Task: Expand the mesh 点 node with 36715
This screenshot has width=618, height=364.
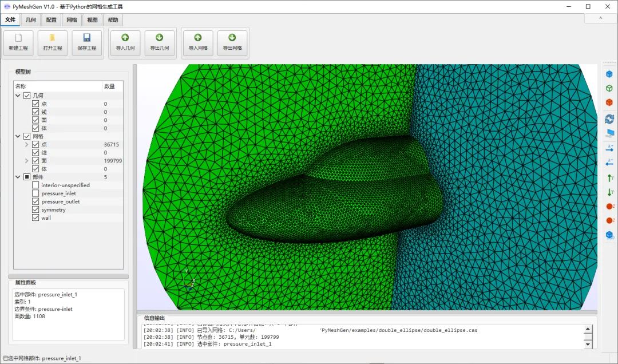Action: 26,145
